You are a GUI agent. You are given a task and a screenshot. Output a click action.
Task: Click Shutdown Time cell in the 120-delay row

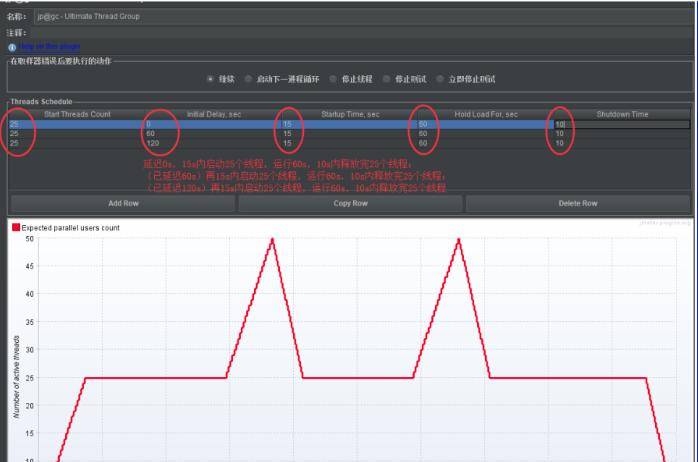pos(622,143)
